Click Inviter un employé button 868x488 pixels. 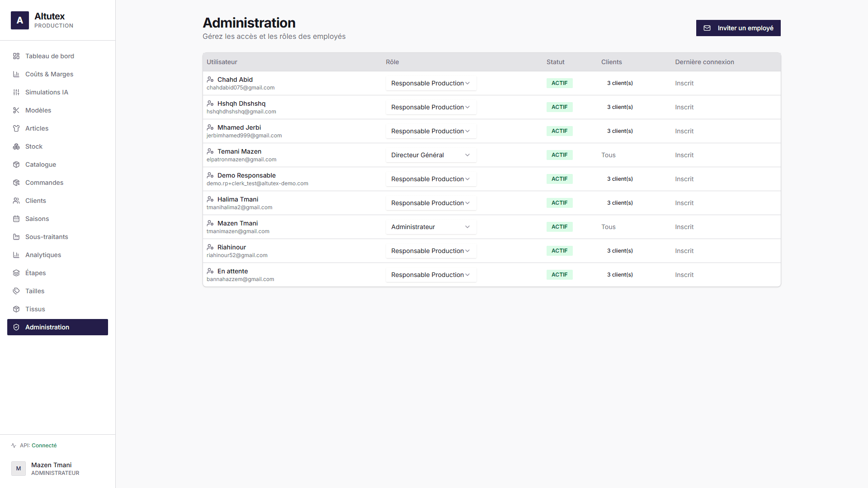tap(738, 28)
